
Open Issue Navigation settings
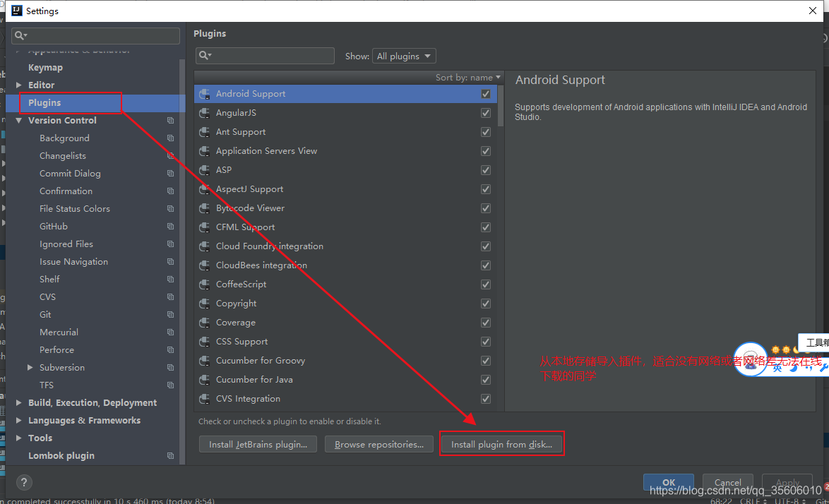(x=73, y=261)
